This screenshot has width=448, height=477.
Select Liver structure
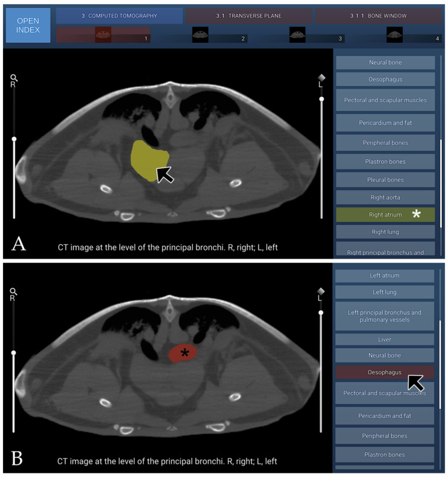click(x=385, y=340)
